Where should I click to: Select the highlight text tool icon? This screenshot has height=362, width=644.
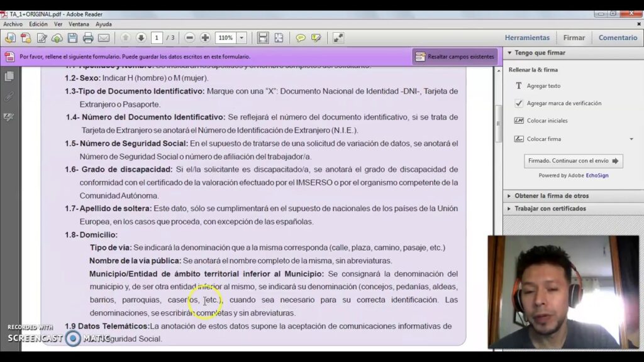316,38
